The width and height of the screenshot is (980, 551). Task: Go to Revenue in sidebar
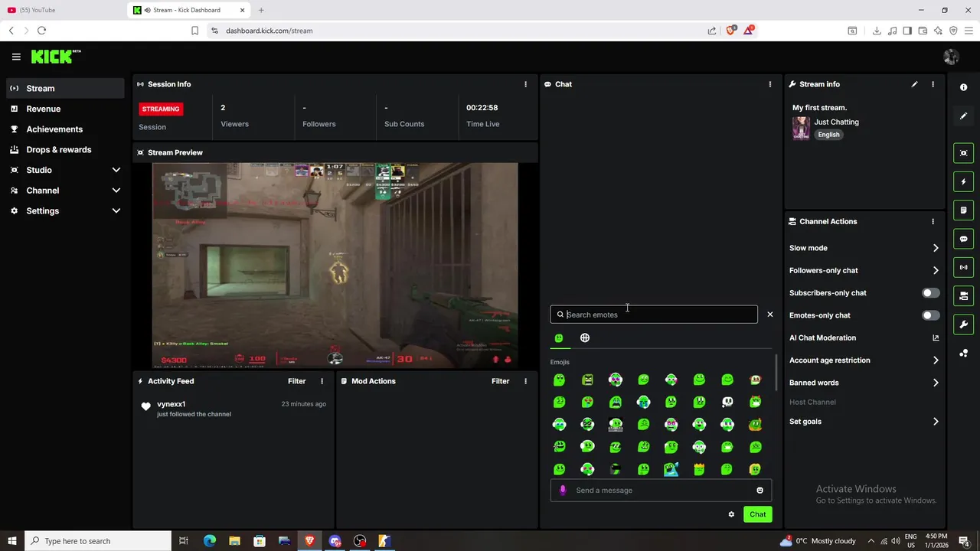coord(65,109)
